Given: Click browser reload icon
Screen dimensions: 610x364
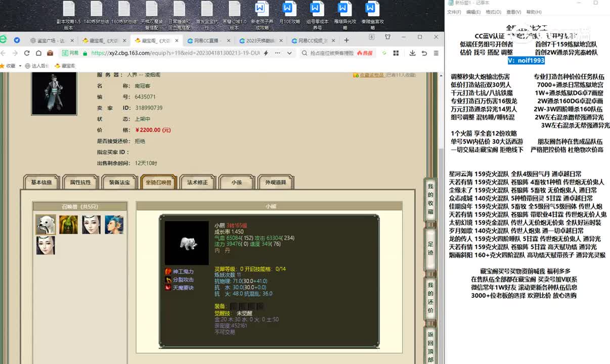Looking at the screenshot, I should (27, 53).
